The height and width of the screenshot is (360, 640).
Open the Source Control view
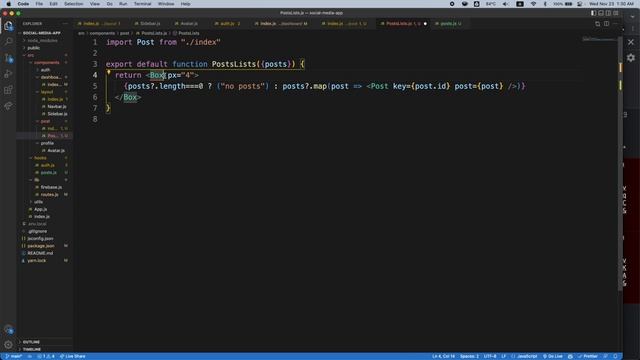click(x=8, y=58)
